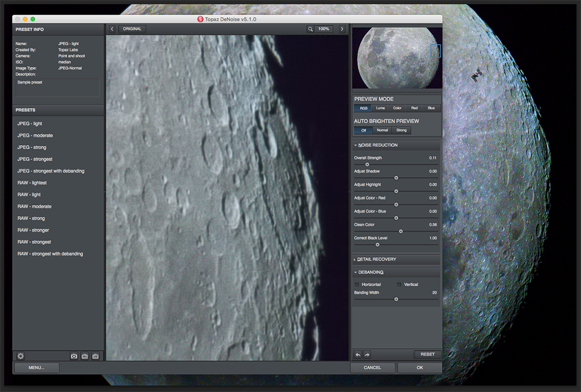Click the Adjust Highlight slider handle
Image resolution: width=581 pixels, height=392 pixels.
396,191
